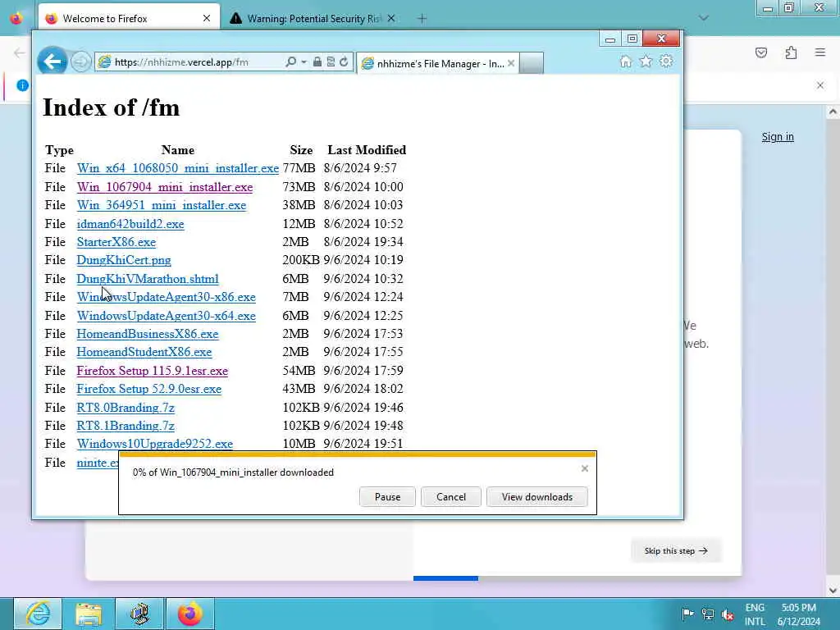Image resolution: width=840 pixels, height=630 pixels.
Task: Open RT8.1Branding.7z link
Action: [x=126, y=426]
